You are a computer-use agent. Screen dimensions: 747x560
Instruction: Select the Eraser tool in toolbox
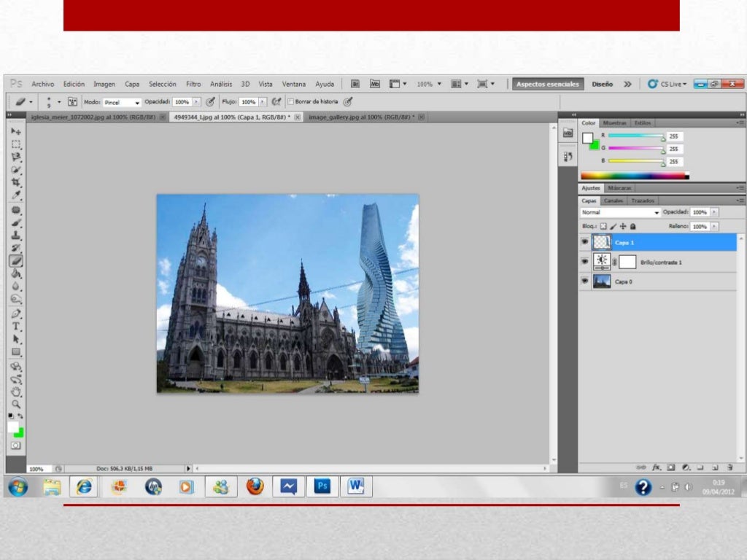point(16,261)
